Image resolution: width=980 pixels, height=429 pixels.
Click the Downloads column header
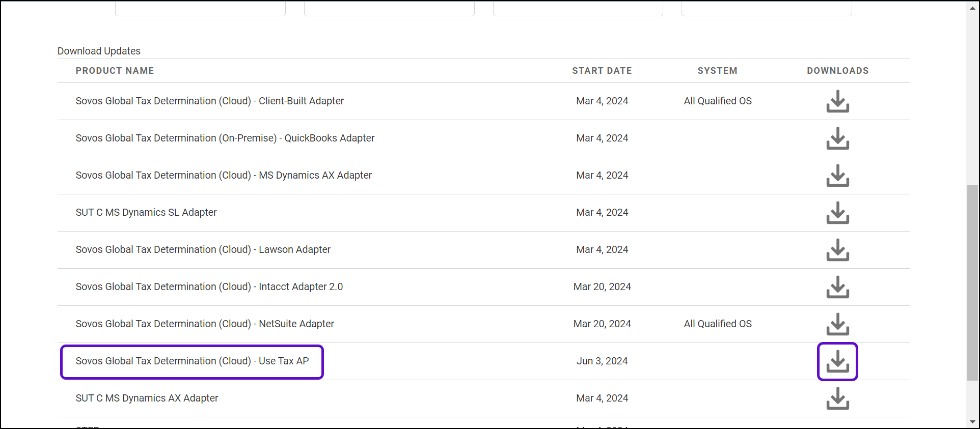[837, 71]
